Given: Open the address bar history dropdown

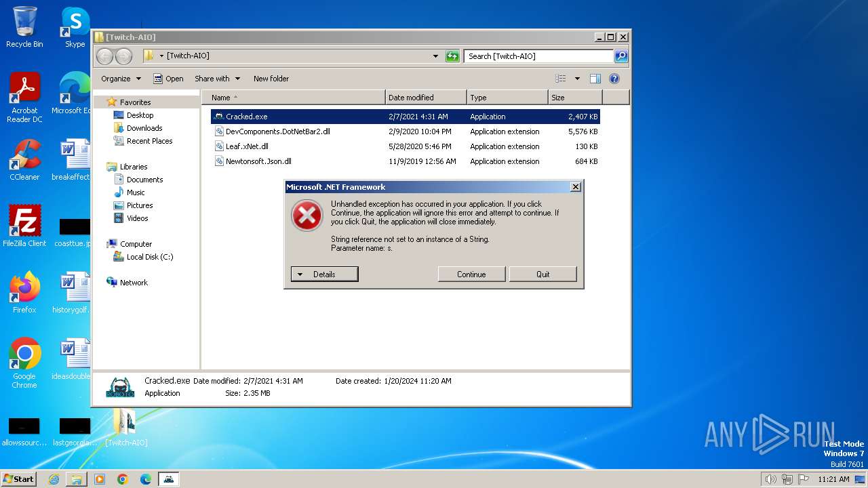Looking at the screenshot, I should click(x=435, y=56).
